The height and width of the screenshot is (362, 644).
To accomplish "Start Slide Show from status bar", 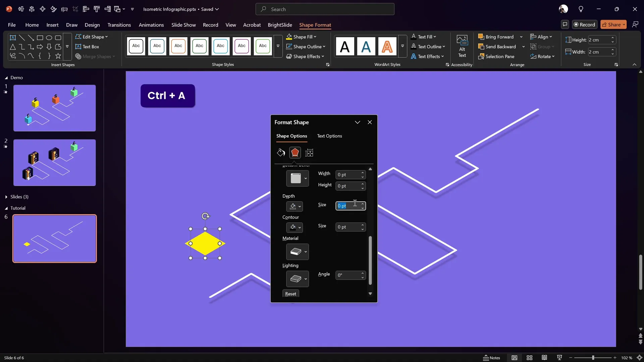I will [559, 358].
